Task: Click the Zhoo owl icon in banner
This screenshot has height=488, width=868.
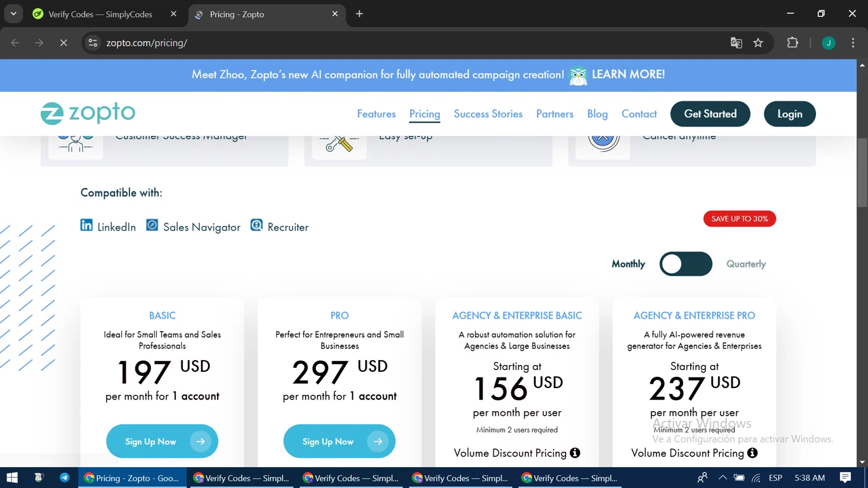Action: (578, 75)
